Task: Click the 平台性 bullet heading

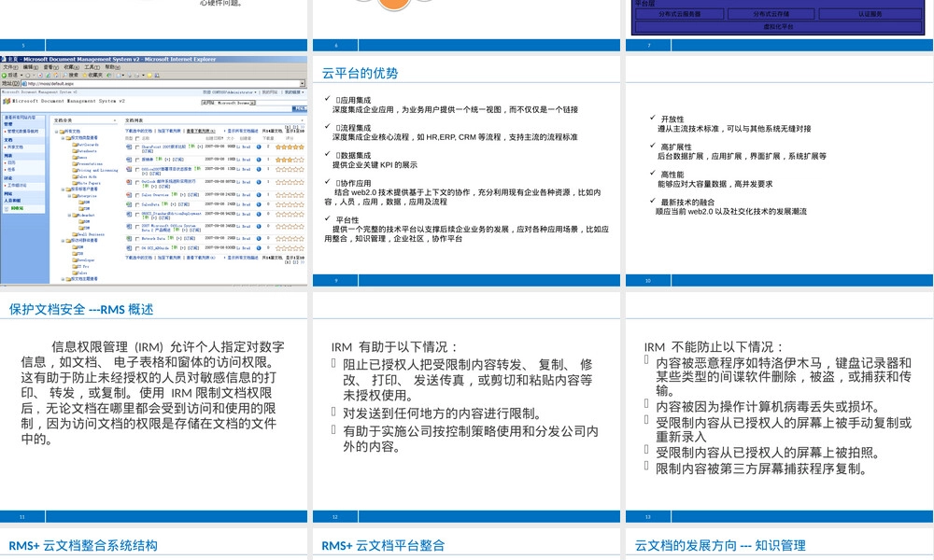Action: coord(347,219)
